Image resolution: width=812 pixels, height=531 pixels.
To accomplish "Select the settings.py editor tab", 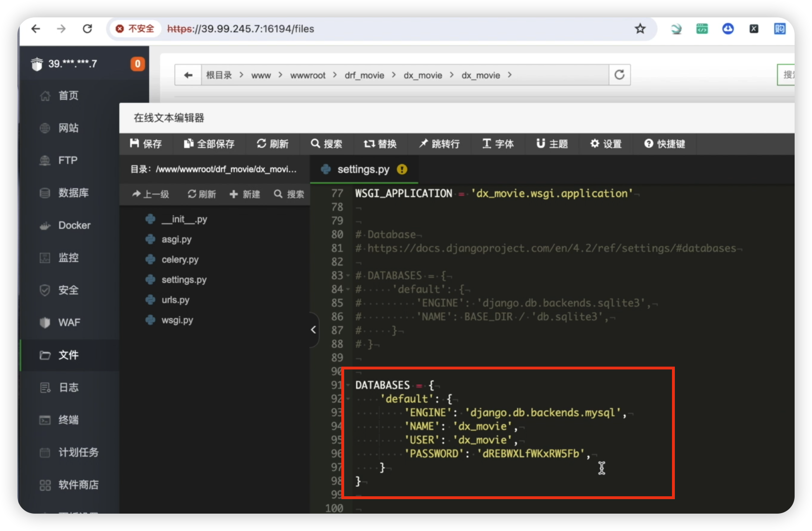I will point(364,169).
